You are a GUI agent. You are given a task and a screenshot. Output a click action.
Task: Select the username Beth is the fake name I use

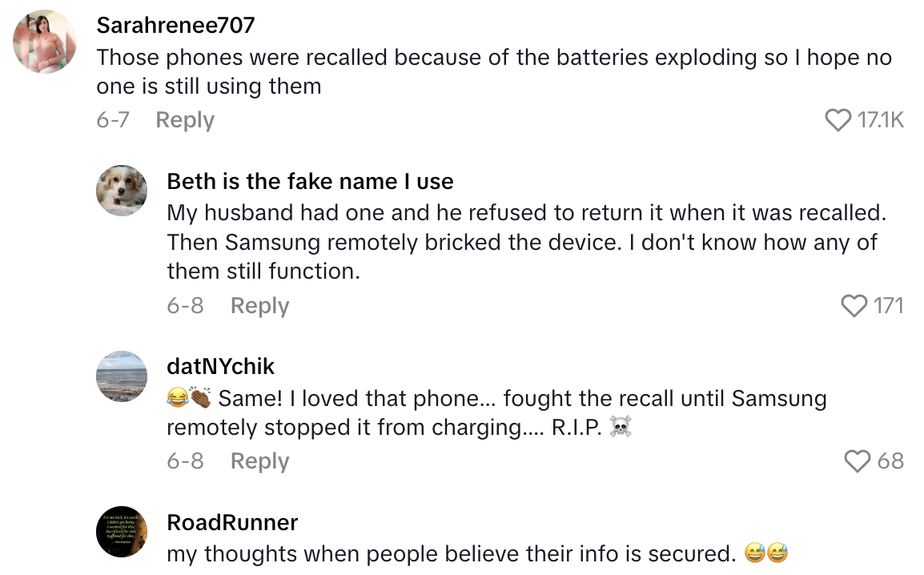310,181
